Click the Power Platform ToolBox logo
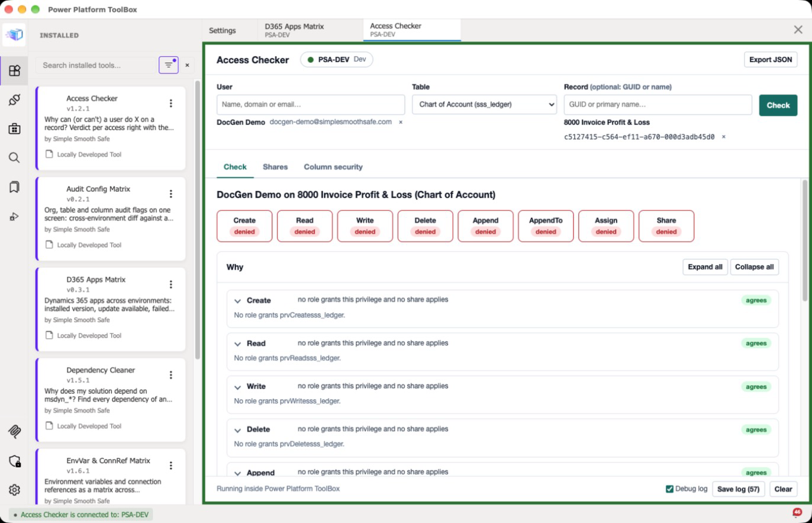The height and width of the screenshot is (523, 812). (14, 35)
